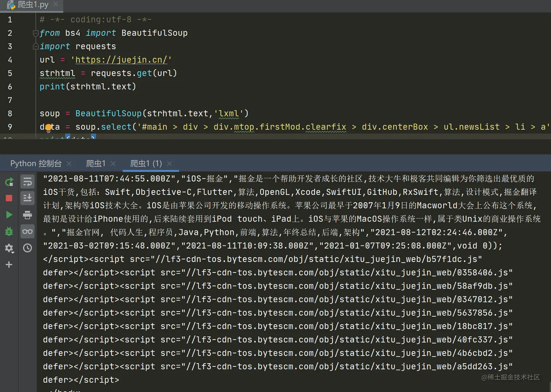Image resolution: width=551 pixels, height=392 pixels.
Task: Click the word 'requests' on line 3
Action: [96, 47]
